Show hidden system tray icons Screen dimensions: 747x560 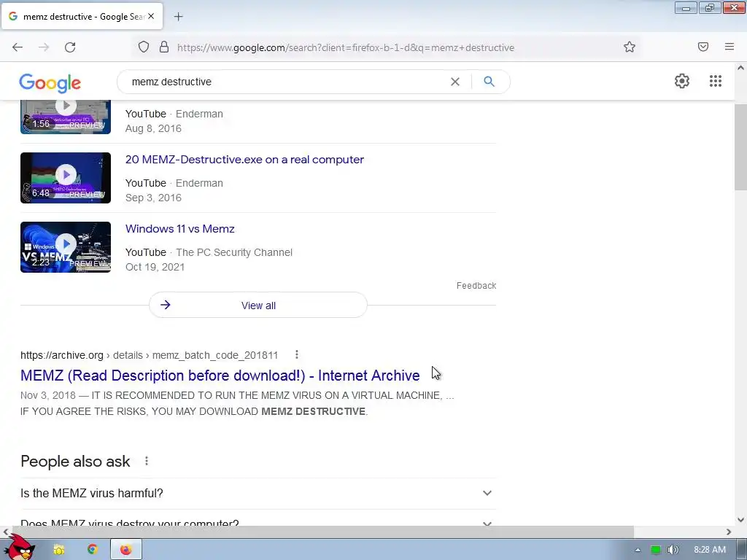(638, 550)
